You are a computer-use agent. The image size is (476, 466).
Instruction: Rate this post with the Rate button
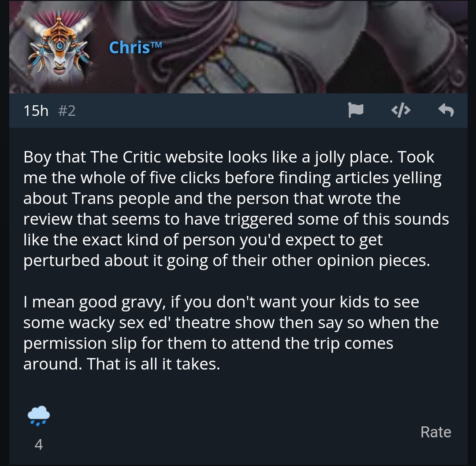click(435, 432)
